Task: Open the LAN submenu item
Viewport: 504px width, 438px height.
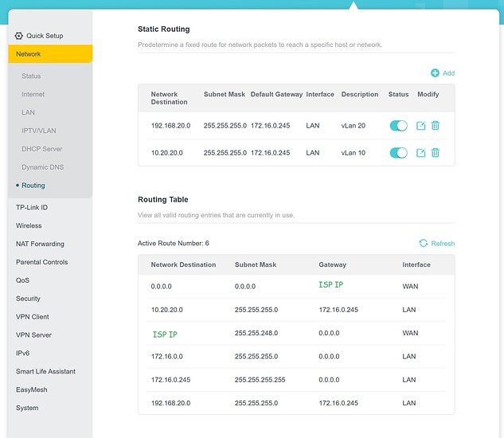Action: point(29,112)
